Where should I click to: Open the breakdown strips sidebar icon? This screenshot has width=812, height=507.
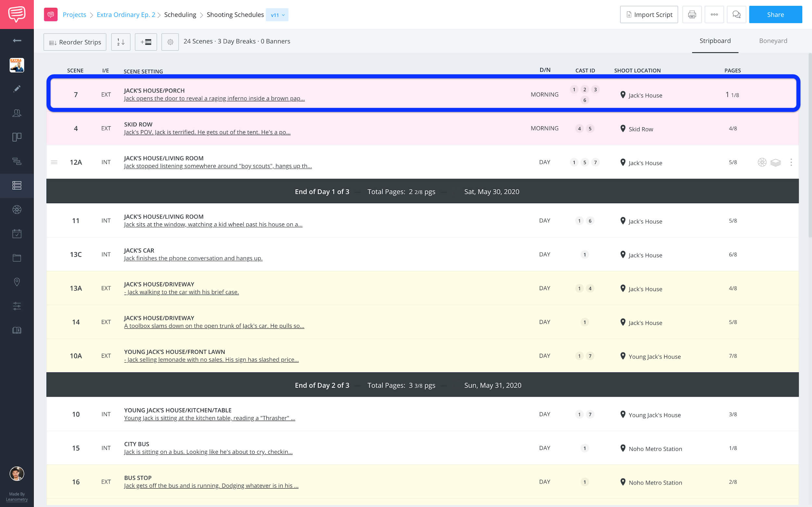coord(17,161)
